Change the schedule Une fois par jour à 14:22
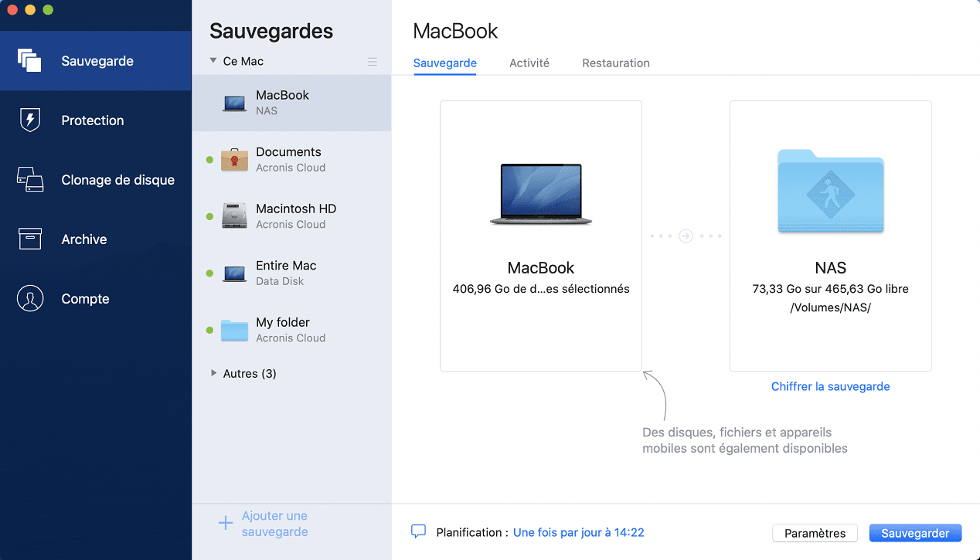The width and height of the screenshot is (980, 560). click(579, 532)
